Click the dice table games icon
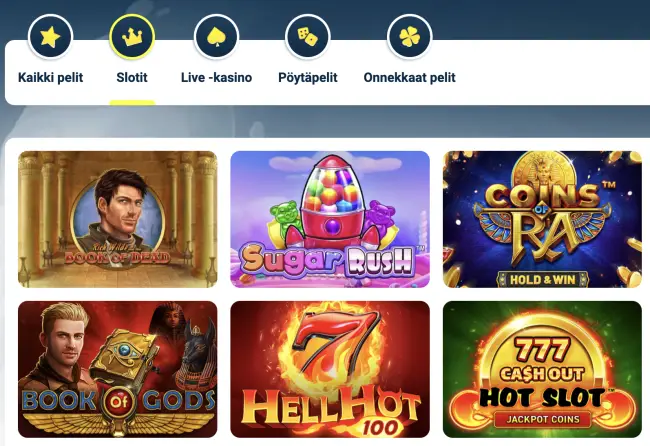The image size is (650, 446). (308, 37)
